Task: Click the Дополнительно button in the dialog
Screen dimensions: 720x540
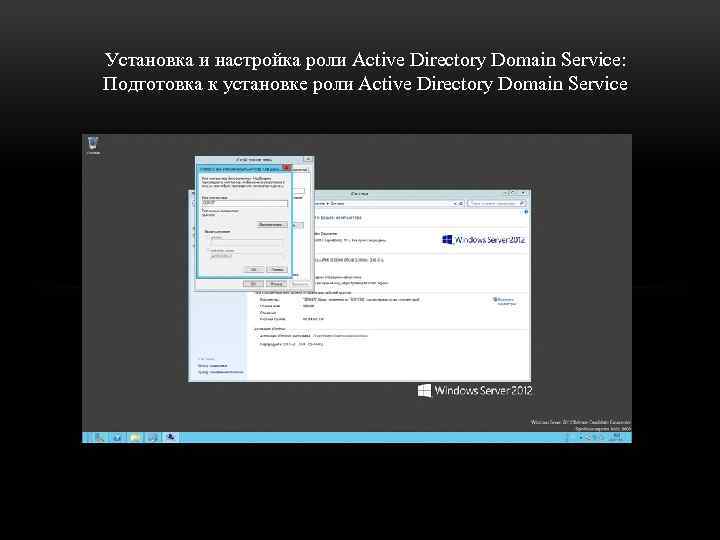Action: pos(272,225)
